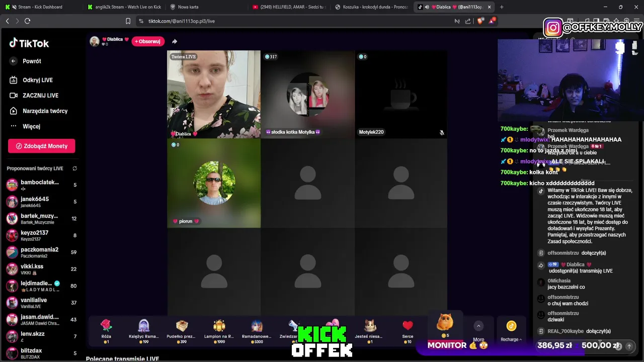Click the Brave Rewards triangle icon

(x=492, y=21)
